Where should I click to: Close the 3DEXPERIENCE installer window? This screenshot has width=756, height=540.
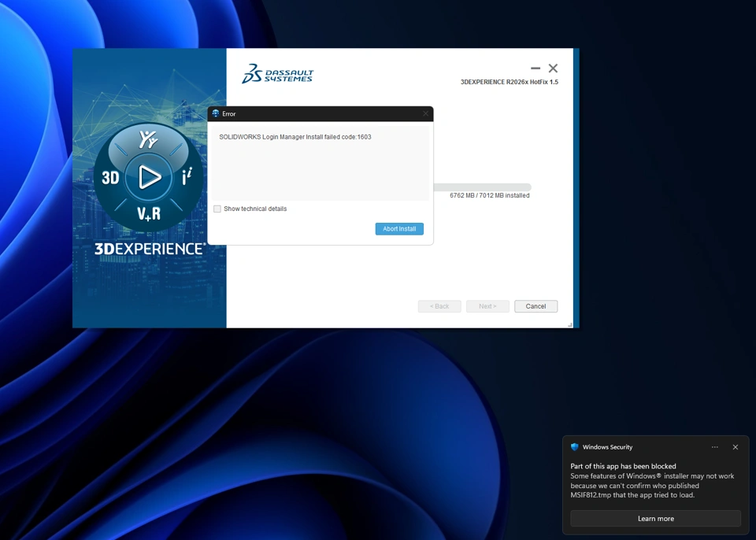click(553, 68)
